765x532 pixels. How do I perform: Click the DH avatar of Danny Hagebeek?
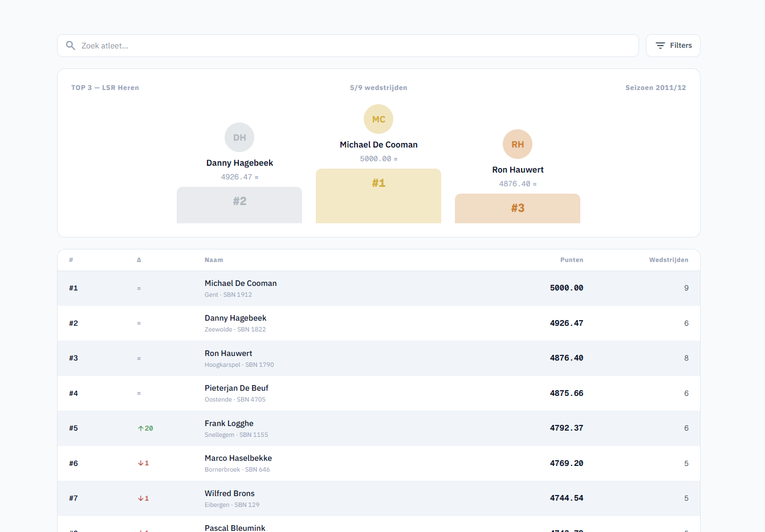[239, 137]
